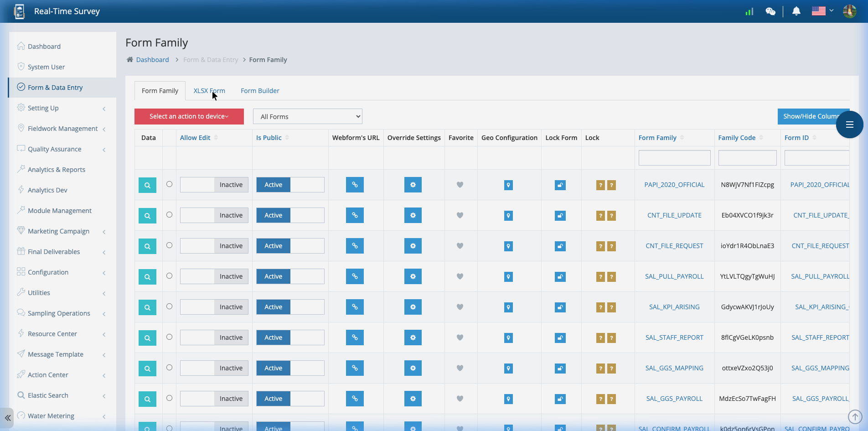This screenshot has height=431, width=868.
Task: Select the radio button in the CNT_FILE_REQUEST row
Action: (x=169, y=246)
